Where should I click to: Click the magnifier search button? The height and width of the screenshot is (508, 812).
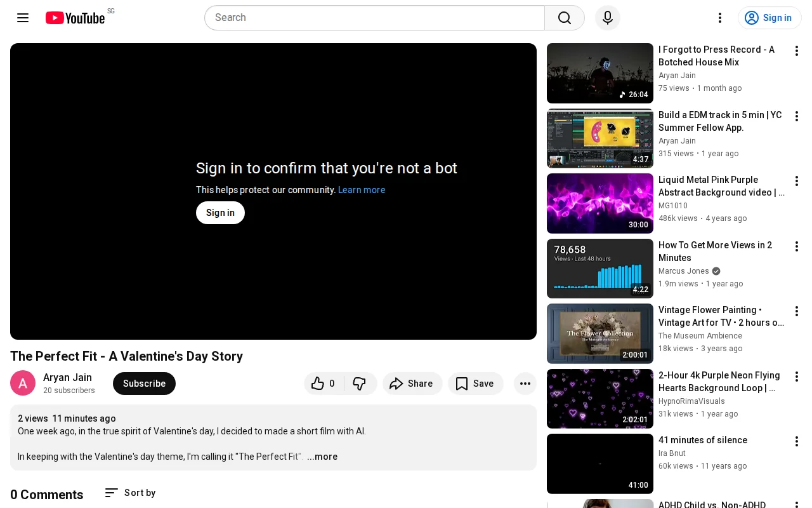565,18
